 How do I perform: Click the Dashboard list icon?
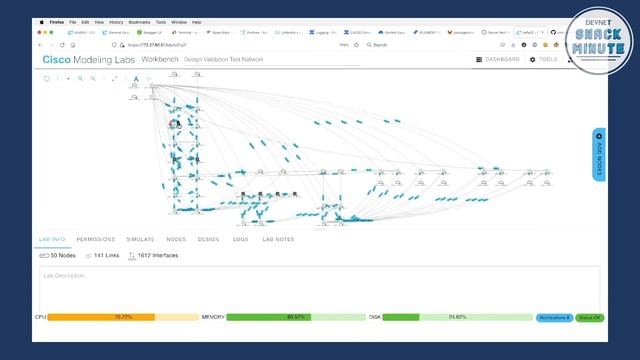pos(479,60)
